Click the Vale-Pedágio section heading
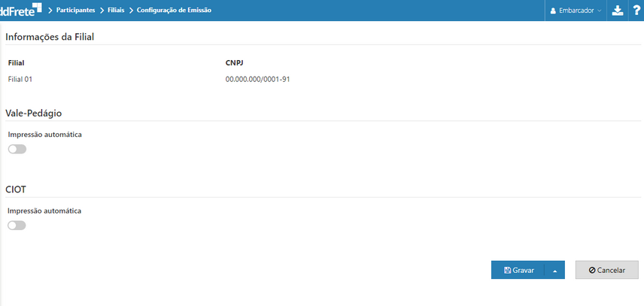This screenshot has height=306, width=644. 34,114
